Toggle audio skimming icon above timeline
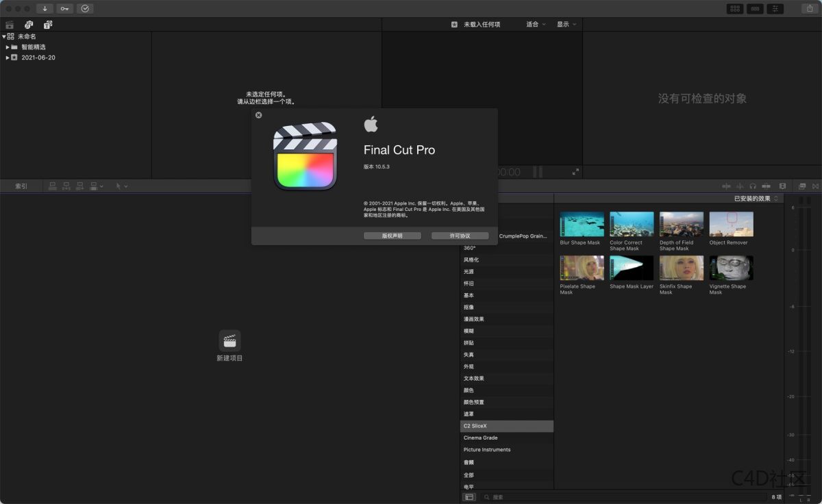This screenshot has height=504, width=822. pyautogui.click(x=740, y=186)
